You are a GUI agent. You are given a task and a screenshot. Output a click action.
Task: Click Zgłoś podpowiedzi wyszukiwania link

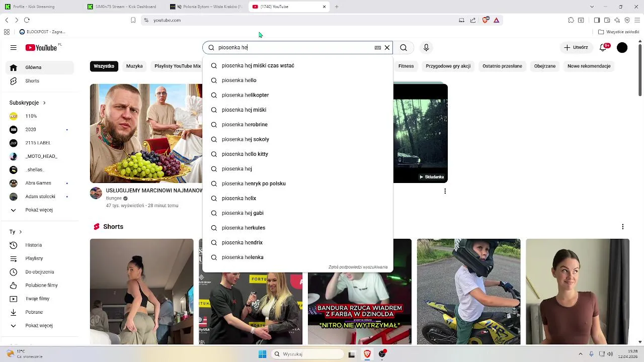tap(358, 267)
